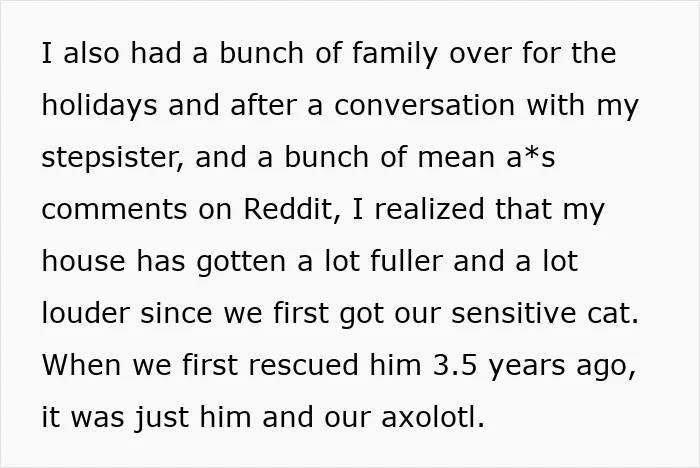Viewport: 700px width, 468px height.
Task: Select the word "since"
Action: coord(176,313)
